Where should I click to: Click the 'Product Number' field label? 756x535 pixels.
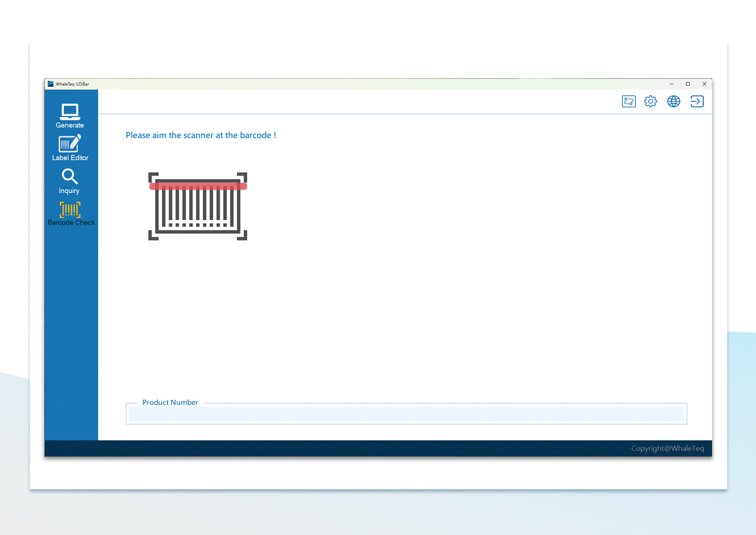[x=170, y=403]
